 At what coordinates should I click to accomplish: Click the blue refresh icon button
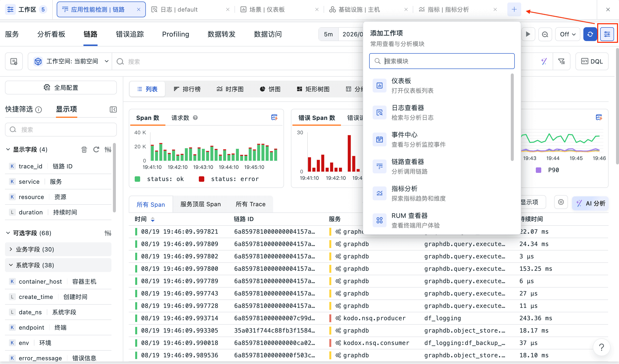click(590, 34)
